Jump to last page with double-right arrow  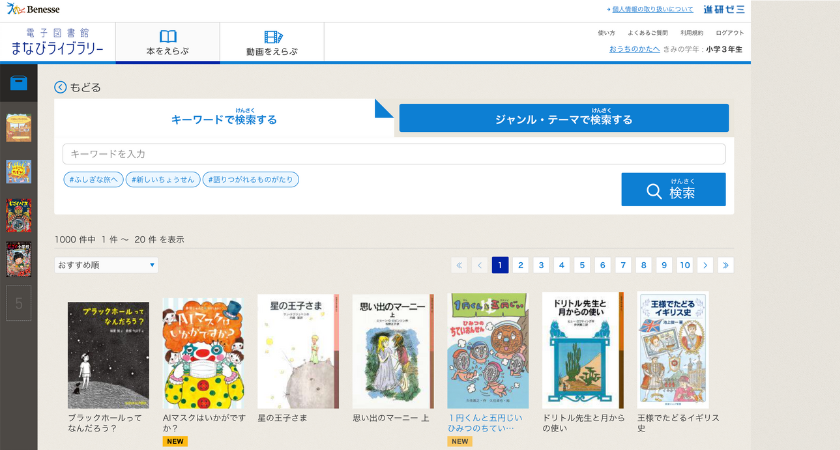tap(725, 265)
